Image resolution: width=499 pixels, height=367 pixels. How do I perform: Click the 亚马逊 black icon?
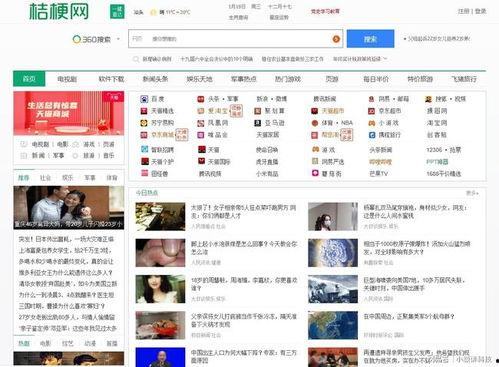(258, 123)
